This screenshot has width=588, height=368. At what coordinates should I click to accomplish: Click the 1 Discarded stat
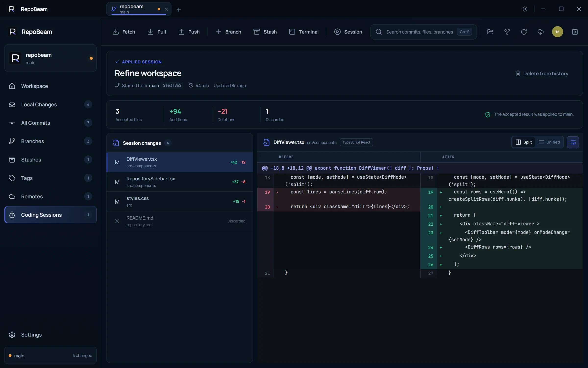point(275,115)
